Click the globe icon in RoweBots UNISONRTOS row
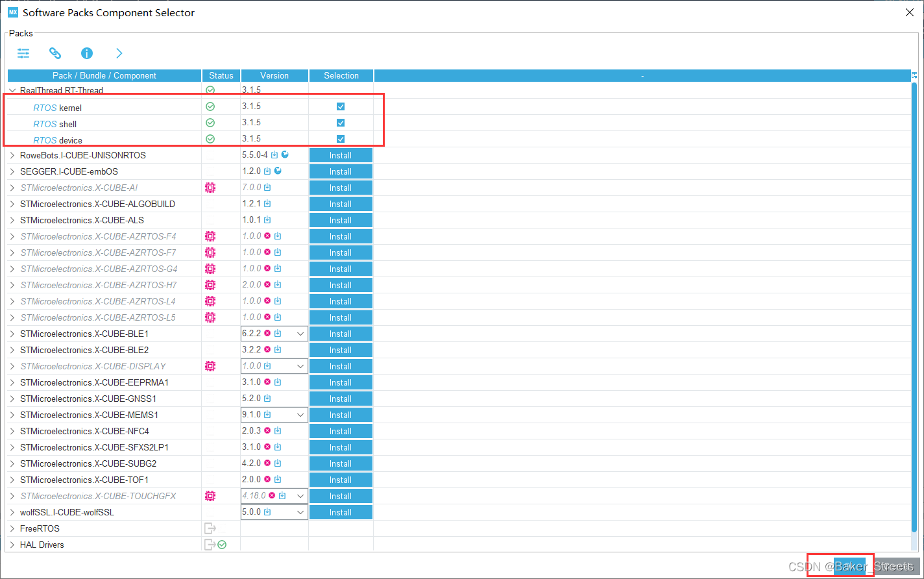 (285, 154)
